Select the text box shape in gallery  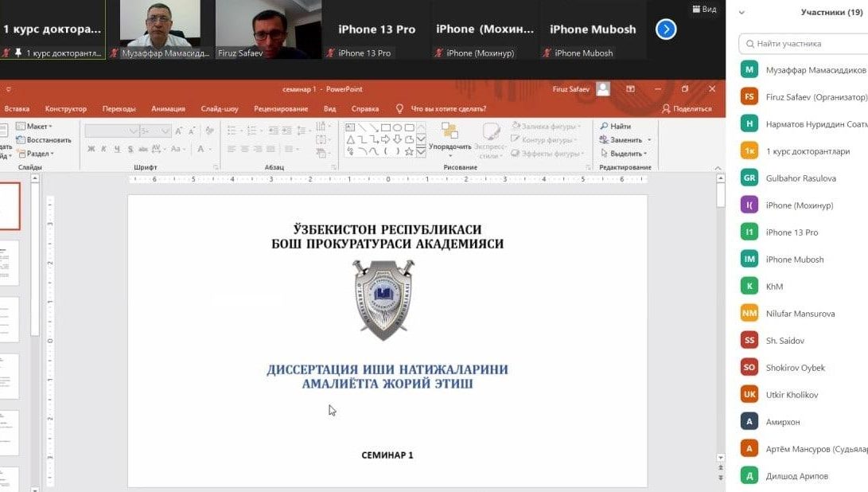point(350,127)
